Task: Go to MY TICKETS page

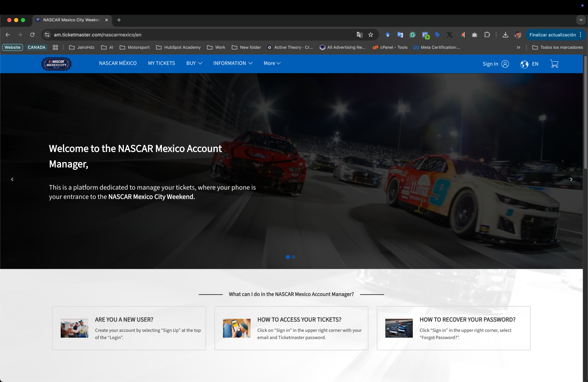Action: click(x=161, y=63)
